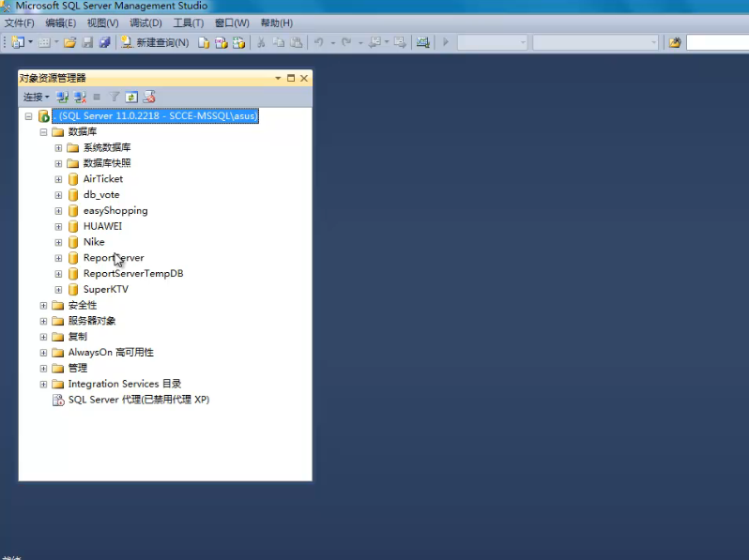Screen dimensions: 749x560
Task: Expand the 安全性 folder
Action: click(x=43, y=306)
